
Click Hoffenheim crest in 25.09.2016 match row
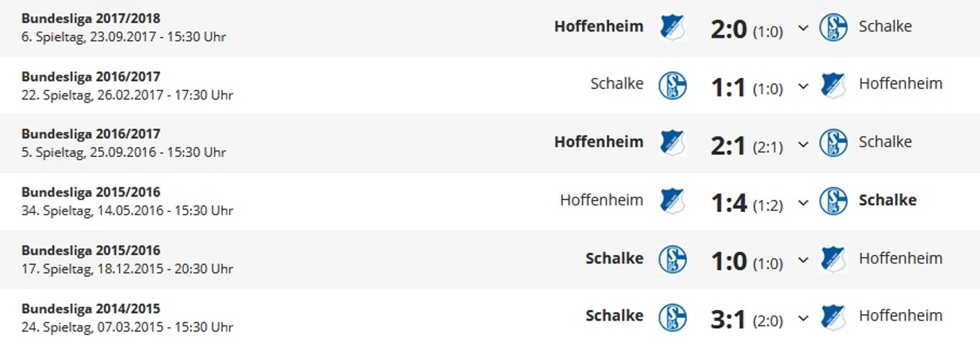[672, 143]
